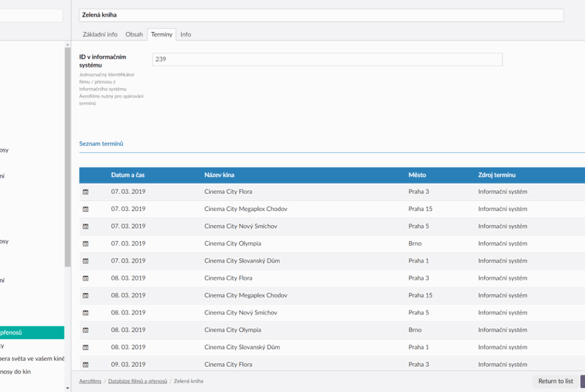
Task: Click calendar icon for 07.03.2019 Megaplex Chodov row
Action: pyautogui.click(x=86, y=209)
